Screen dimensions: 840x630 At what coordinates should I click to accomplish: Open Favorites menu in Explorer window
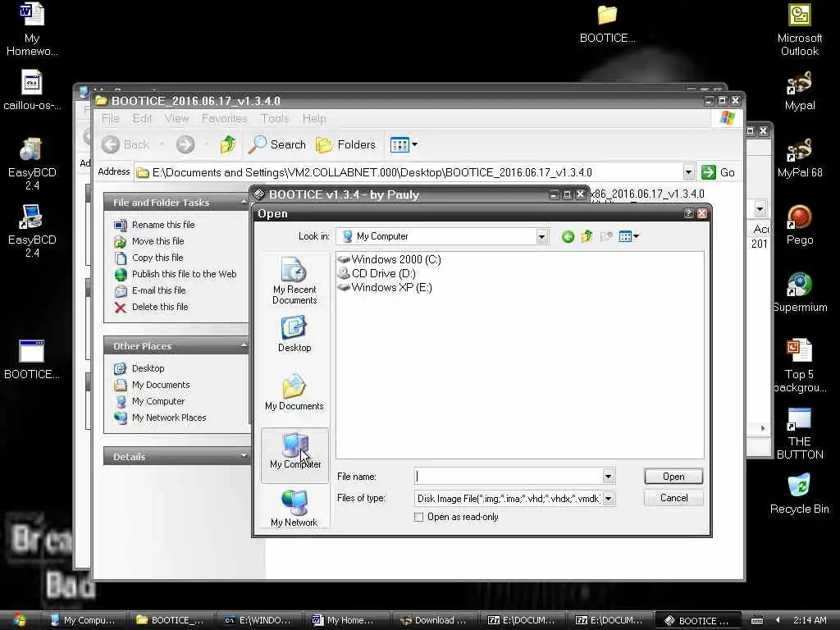coord(224,118)
